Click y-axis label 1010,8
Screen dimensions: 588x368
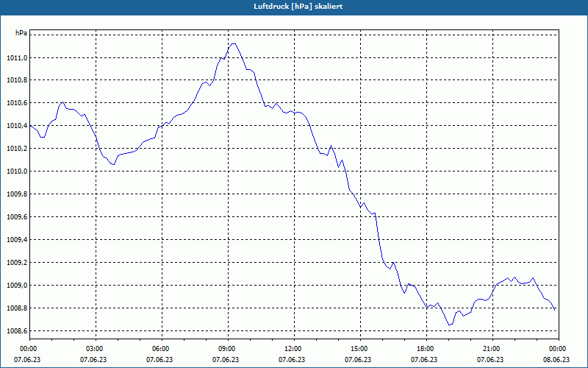[17, 80]
